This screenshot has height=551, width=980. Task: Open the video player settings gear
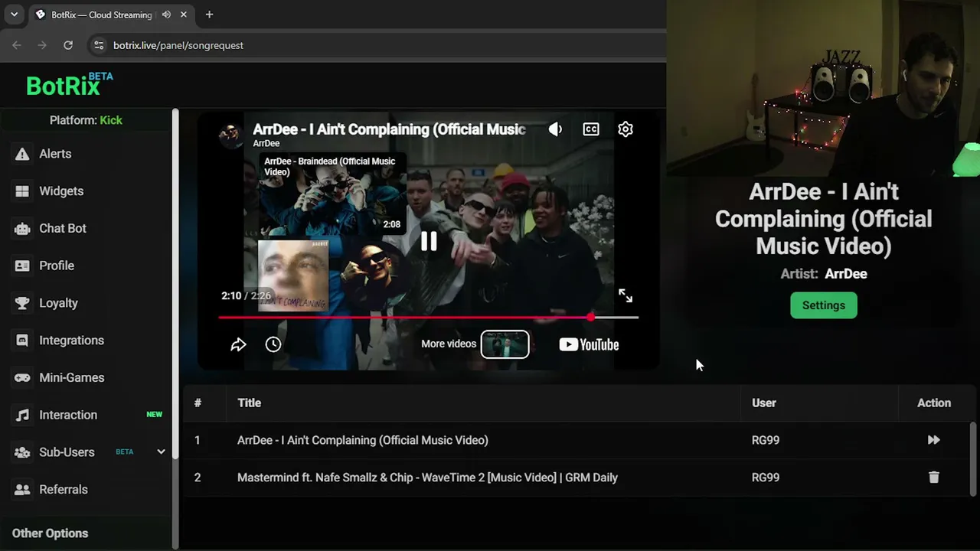tap(626, 129)
